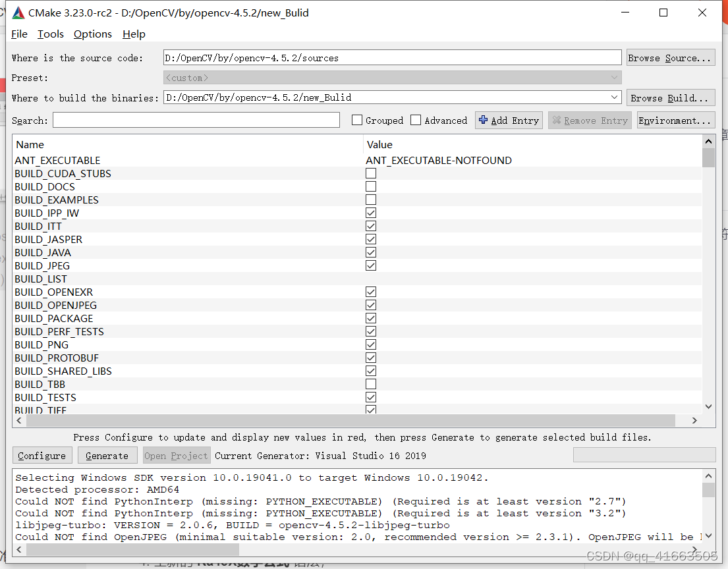Click the source code path field

[x=392, y=57]
